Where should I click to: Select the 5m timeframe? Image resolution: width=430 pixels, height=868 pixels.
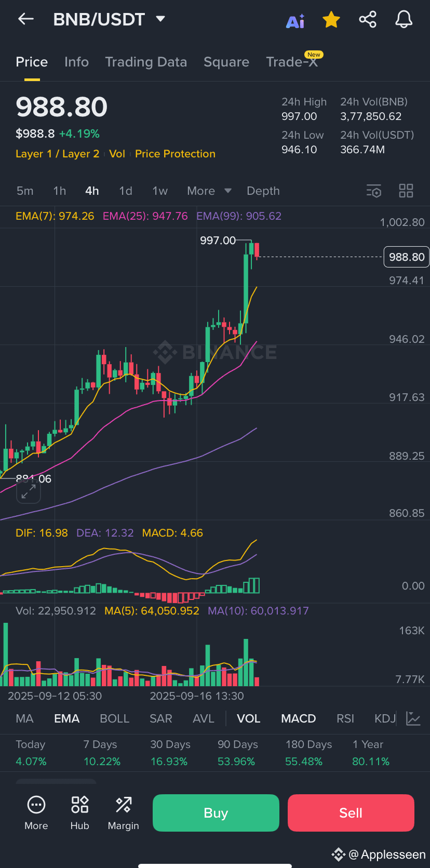click(25, 191)
